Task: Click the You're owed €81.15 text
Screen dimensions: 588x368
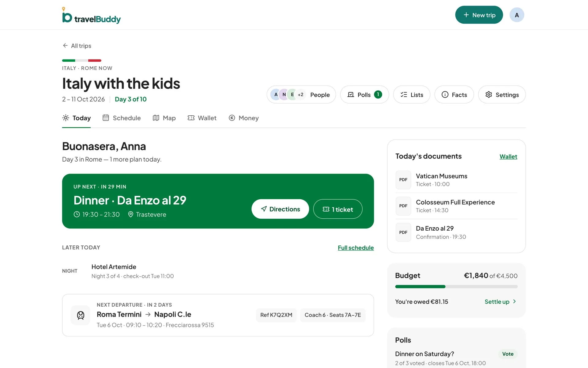Action: click(421, 301)
